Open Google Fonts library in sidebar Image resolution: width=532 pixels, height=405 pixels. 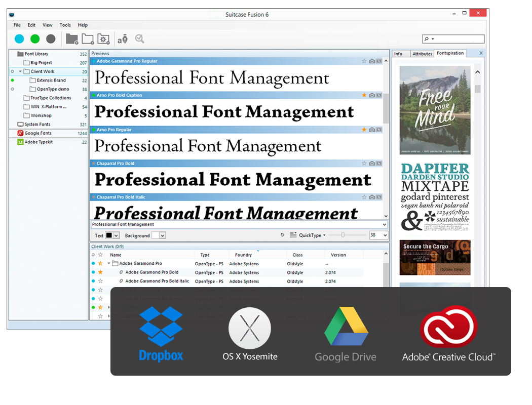coord(37,133)
